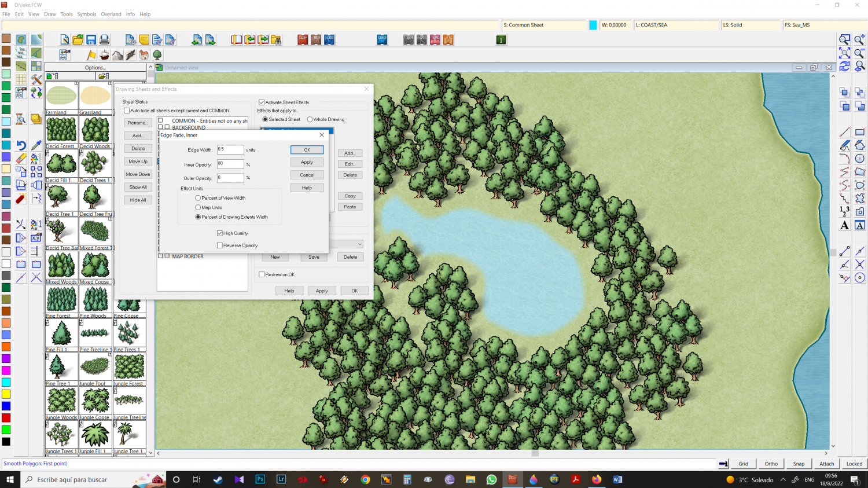The image size is (868, 488).
Task: Click OK in Edge Fade, Inner dialog
Action: [x=307, y=150]
